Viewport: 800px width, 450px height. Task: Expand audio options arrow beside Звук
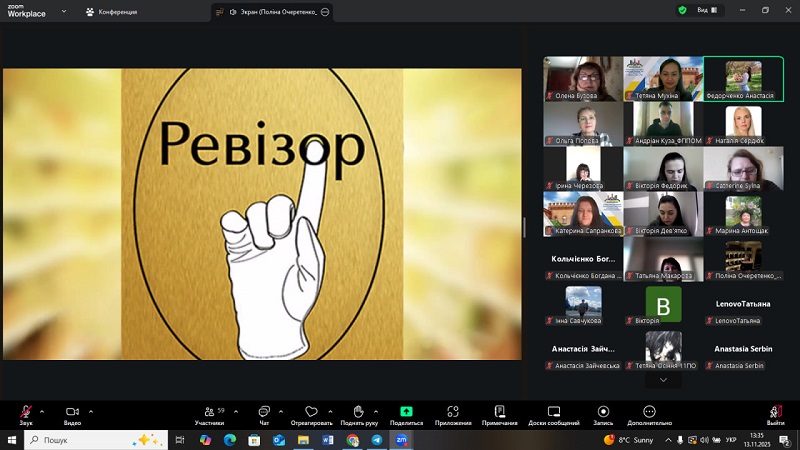coord(45,410)
